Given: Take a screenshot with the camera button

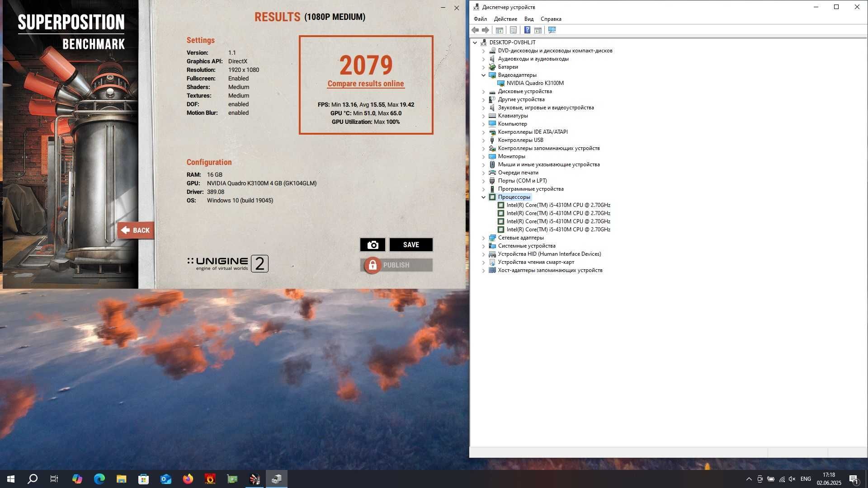Looking at the screenshot, I should pyautogui.click(x=373, y=244).
